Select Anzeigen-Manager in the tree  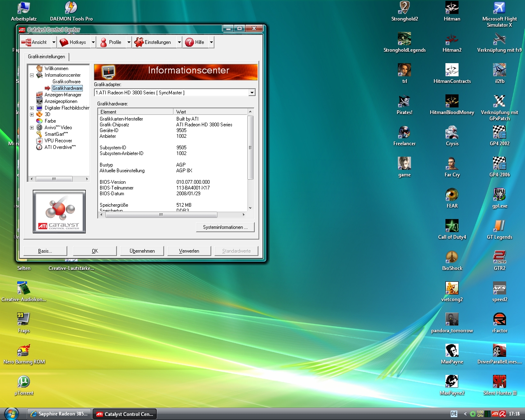[x=63, y=95]
